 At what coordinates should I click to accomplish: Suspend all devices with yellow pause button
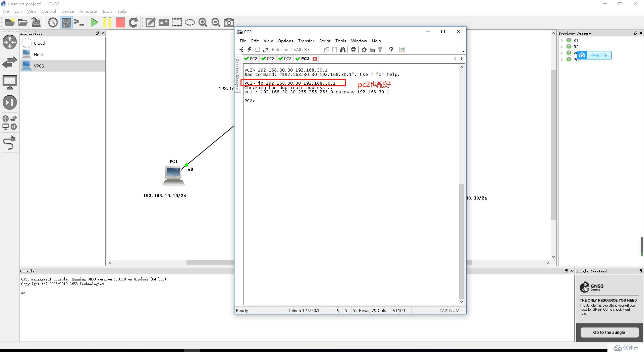tap(107, 23)
